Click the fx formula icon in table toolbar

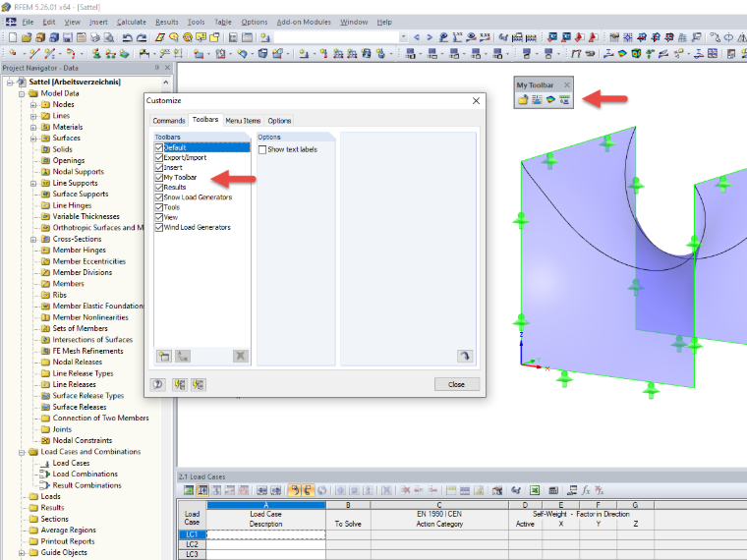pyautogui.click(x=586, y=490)
